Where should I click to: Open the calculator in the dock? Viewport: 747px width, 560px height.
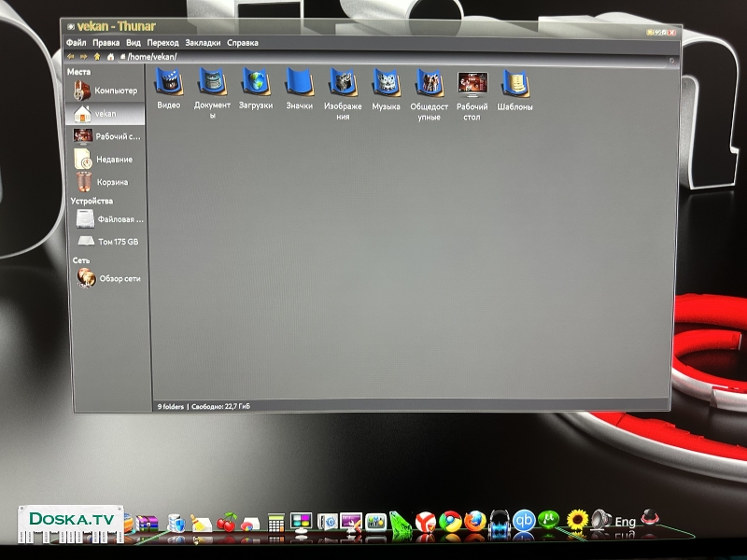275,523
